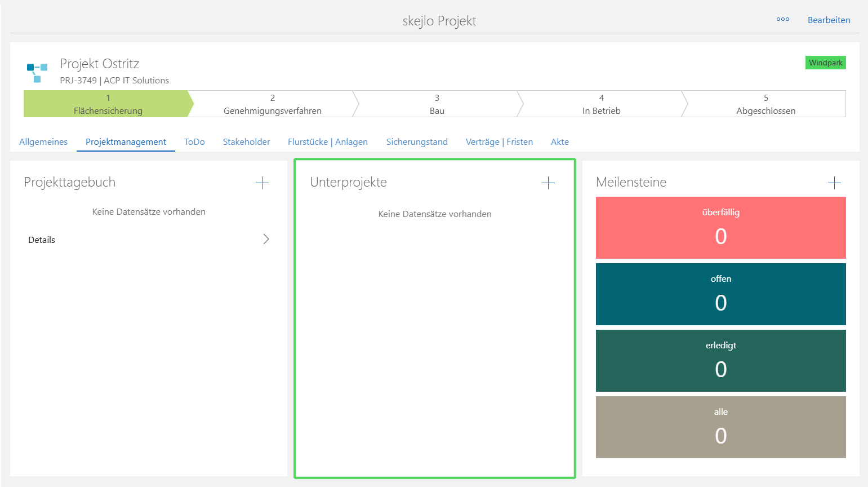This screenshot has width=868, height=487.
Task: Open the three-dot more options menu
Action: [782, 20]
